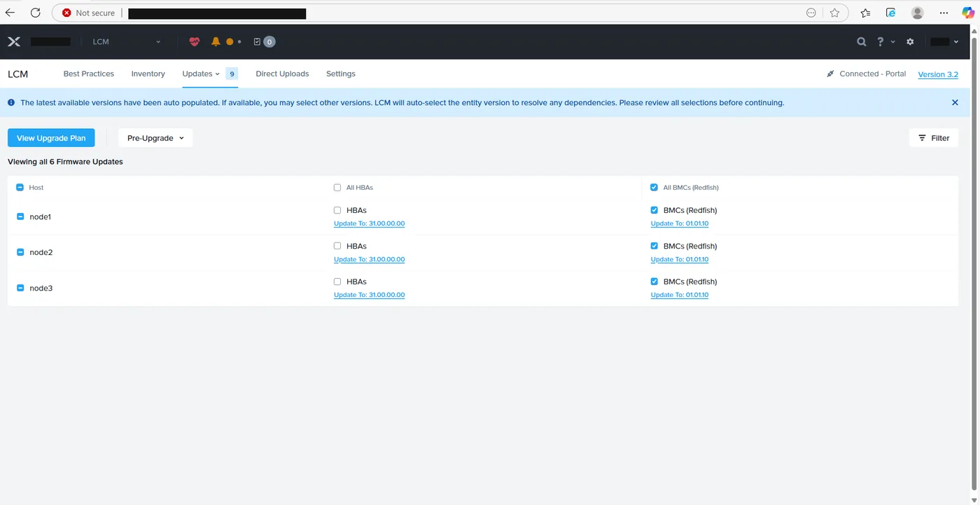
Task: Click node2's Update To: 01.01.10 link
Action: pyautogui.click(x=680, y=259)
